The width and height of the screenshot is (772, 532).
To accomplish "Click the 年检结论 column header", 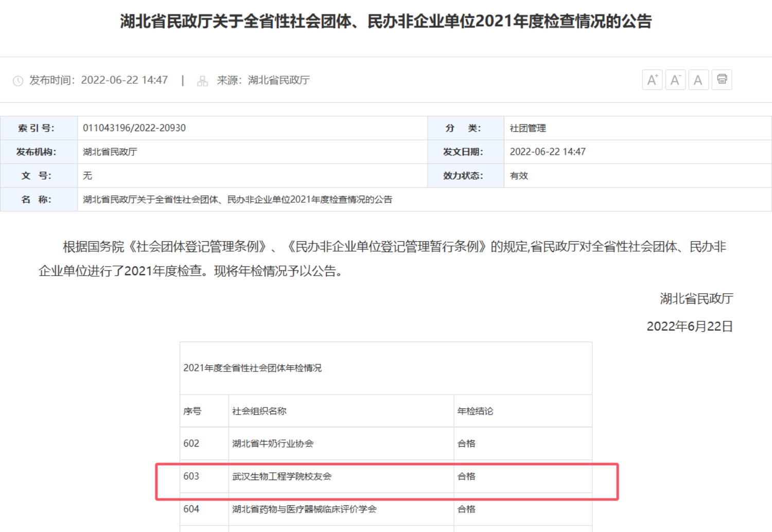I will (475, 411).
